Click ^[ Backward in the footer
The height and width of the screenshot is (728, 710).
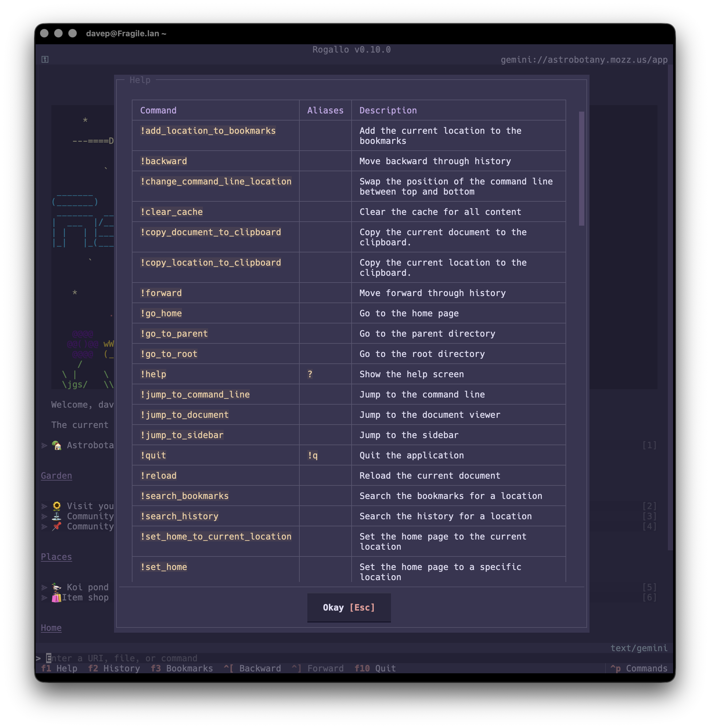(252, 668)
